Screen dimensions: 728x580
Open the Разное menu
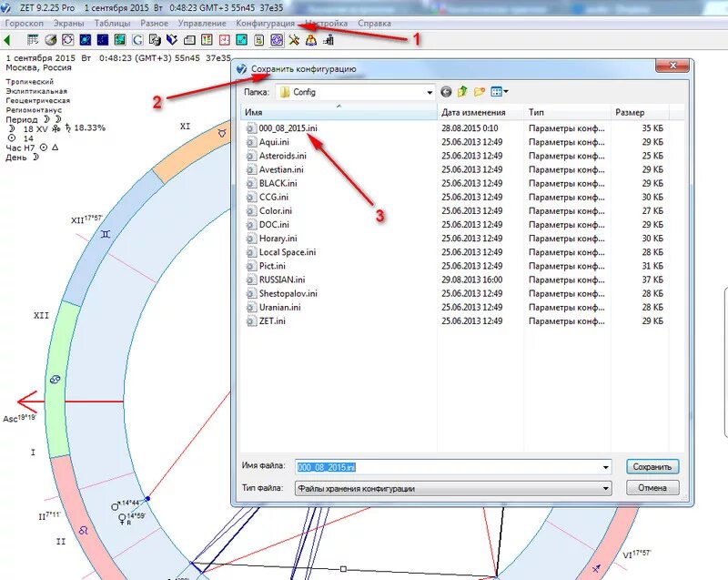point(154,24)
